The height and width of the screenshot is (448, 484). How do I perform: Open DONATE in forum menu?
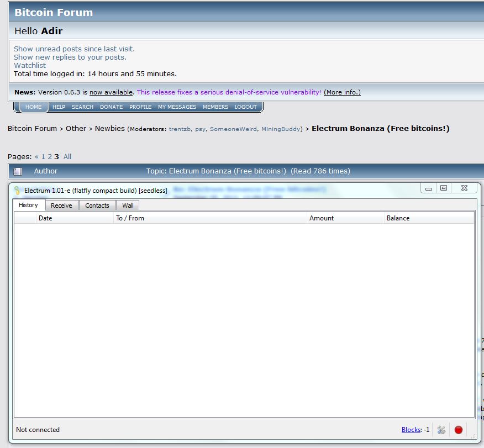tap(112, 107)
